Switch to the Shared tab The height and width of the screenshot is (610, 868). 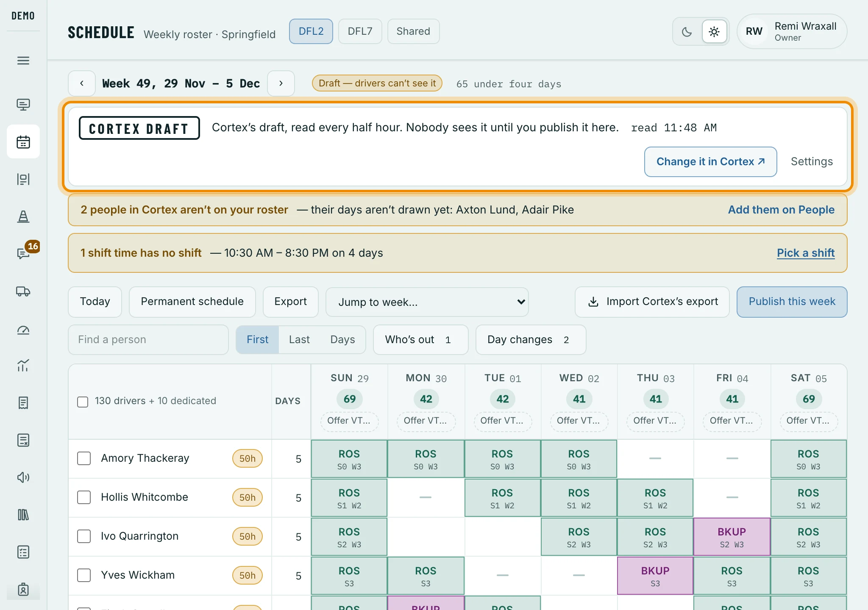click(x=414, y=31)
